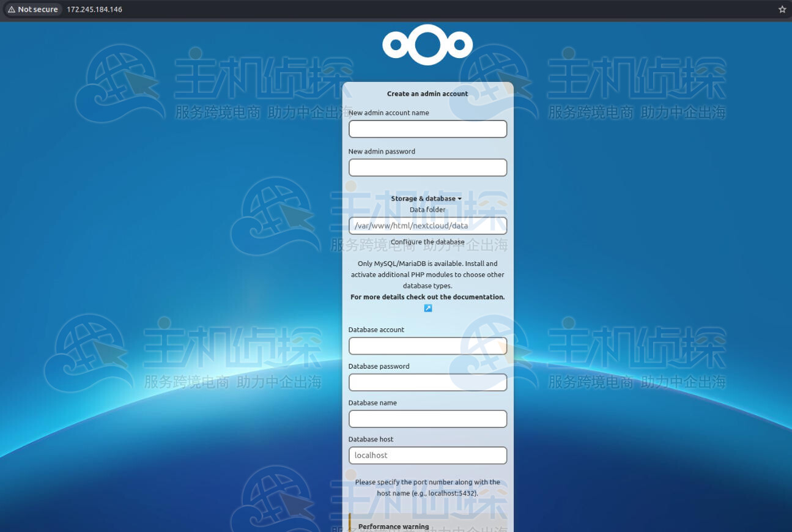Edit the Database host field
The height and width of the screenshot is (532, 792).
[427, 456]
